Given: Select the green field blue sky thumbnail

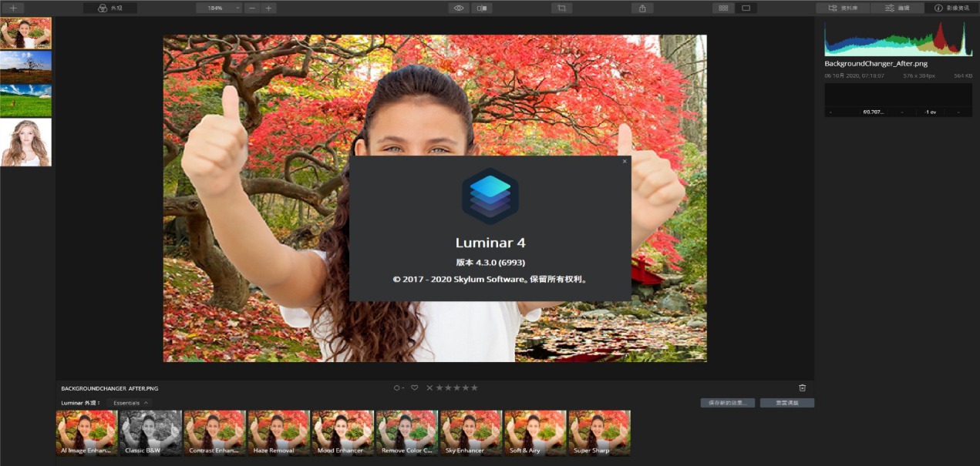Looking at the screenshot, I should (x=26, y=101).
